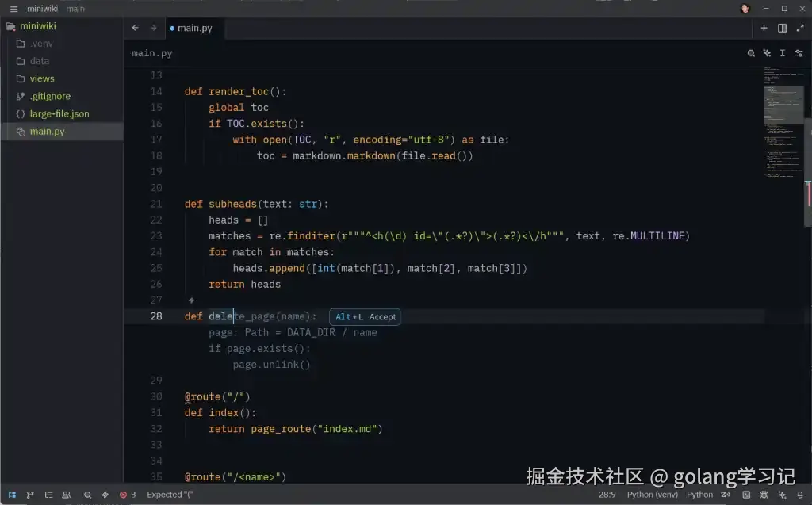Image resolution: width=812 pixels, height=505 pixels.
Task: Toggle the collaboration panel icon
Action: point(67,495)
